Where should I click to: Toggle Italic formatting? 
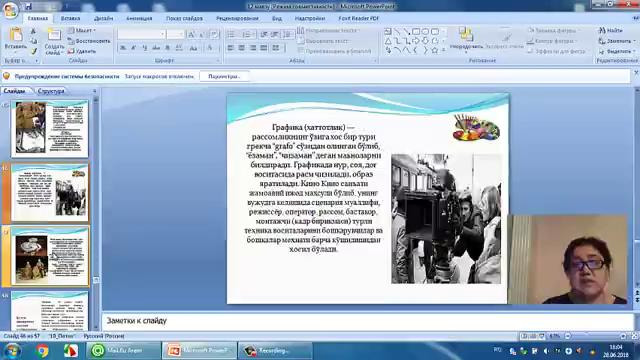133,48
